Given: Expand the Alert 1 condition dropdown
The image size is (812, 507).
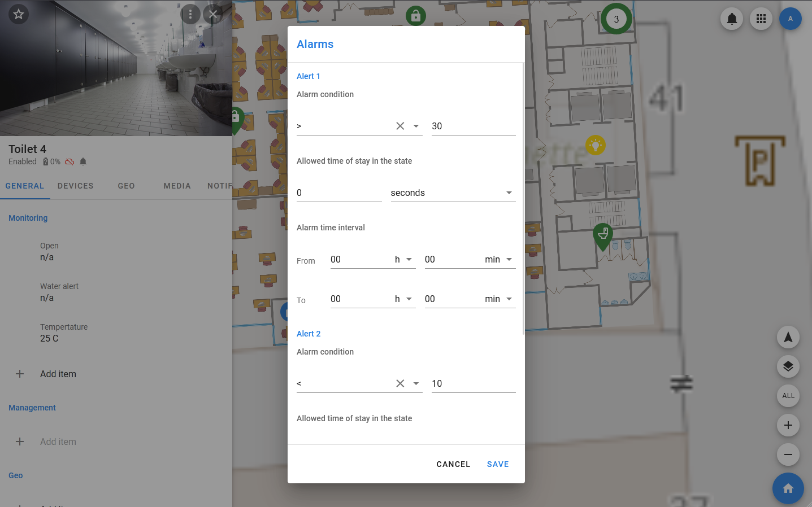Looking at the screenshot, I should 416,126.
